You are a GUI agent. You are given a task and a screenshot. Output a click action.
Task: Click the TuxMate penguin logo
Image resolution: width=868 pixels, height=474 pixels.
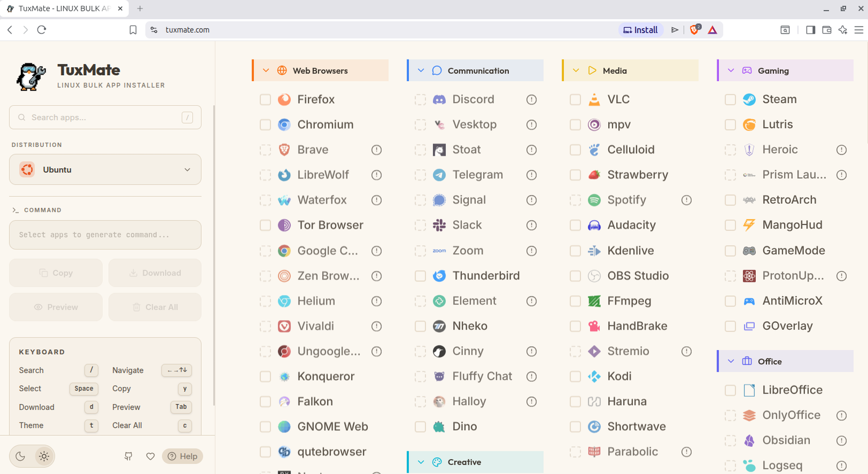[31, 76]
